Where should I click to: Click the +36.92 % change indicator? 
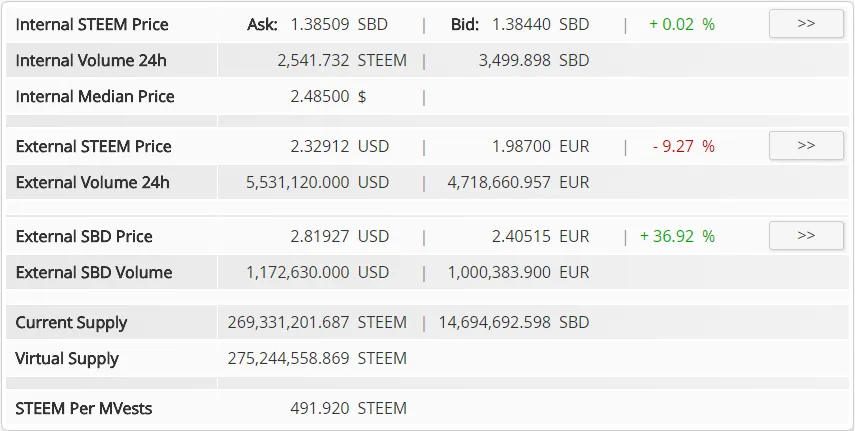[x=677, y=236]
